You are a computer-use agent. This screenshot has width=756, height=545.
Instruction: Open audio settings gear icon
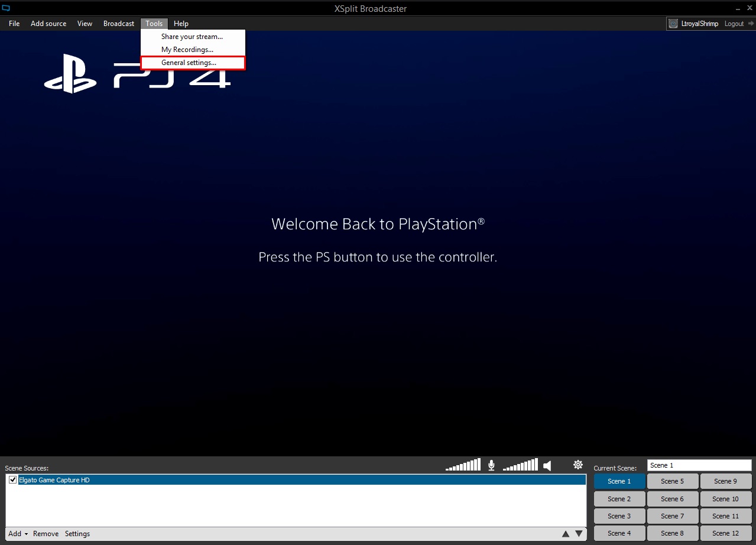(578, 465)
